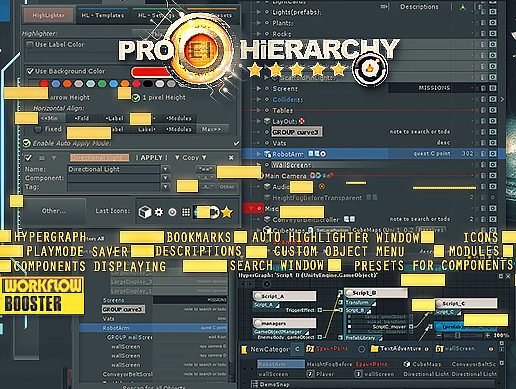
Task: Click the lock icon in Screen row
Action: [483, 88]
